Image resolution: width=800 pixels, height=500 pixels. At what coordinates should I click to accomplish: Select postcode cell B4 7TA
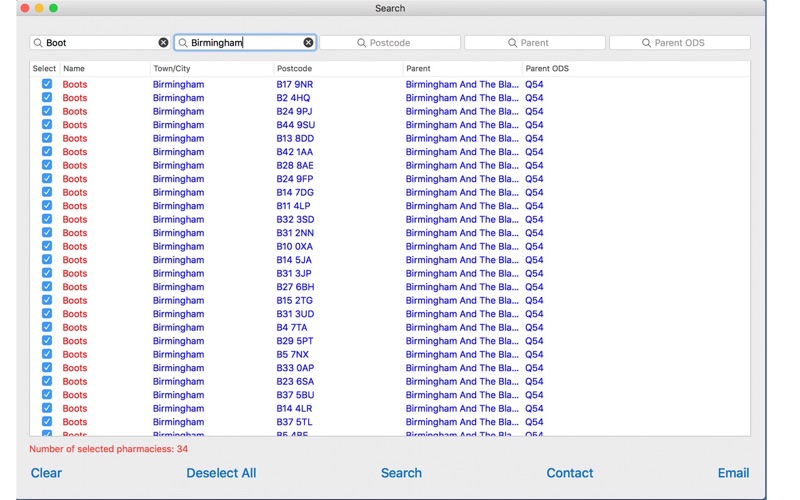point(292,328)
